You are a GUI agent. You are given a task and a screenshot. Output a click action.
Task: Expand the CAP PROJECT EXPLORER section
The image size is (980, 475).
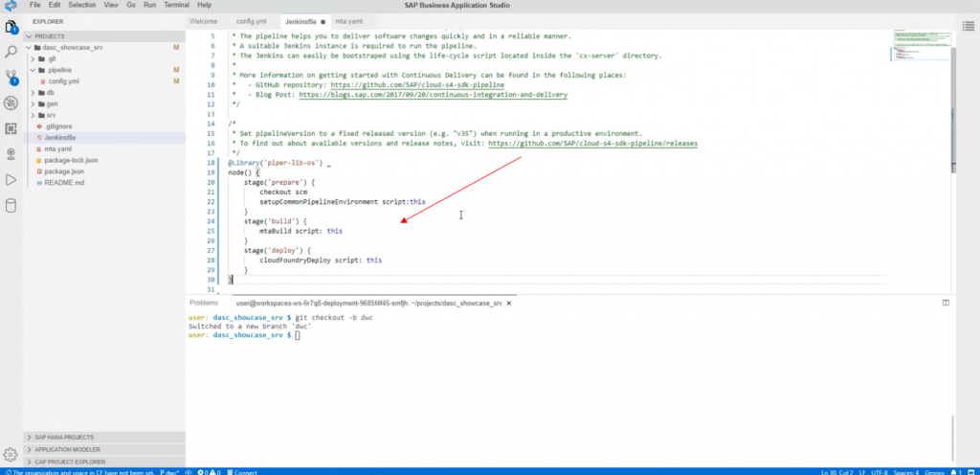coord(104,462)
